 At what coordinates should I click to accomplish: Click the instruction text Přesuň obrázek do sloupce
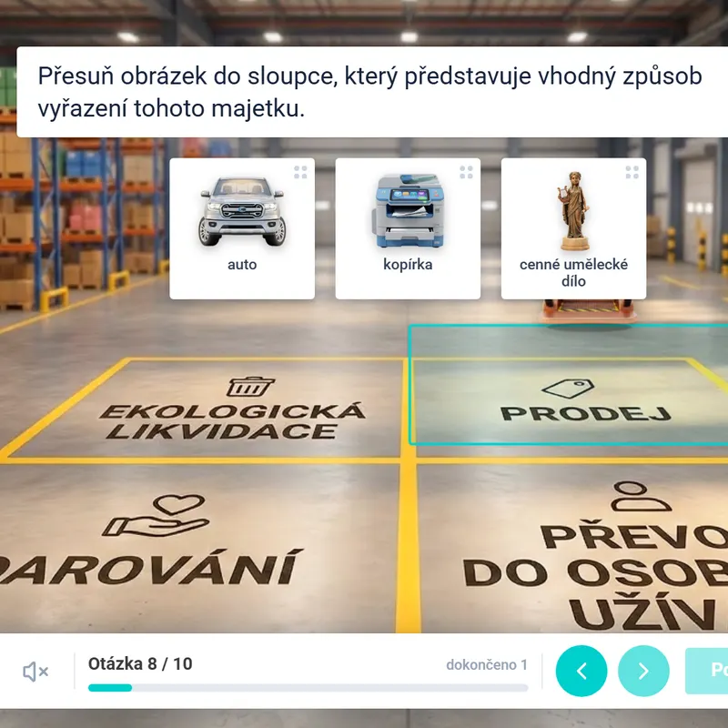[369, 92]
